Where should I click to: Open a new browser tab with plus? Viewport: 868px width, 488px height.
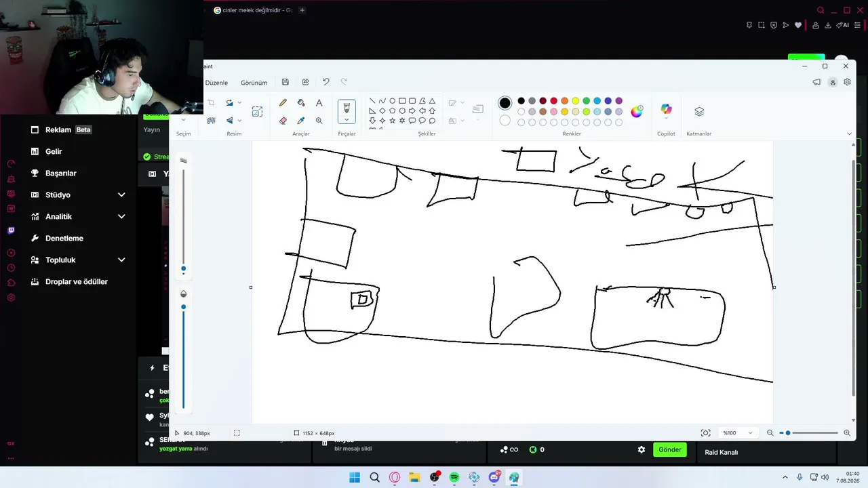pos(302,10)
